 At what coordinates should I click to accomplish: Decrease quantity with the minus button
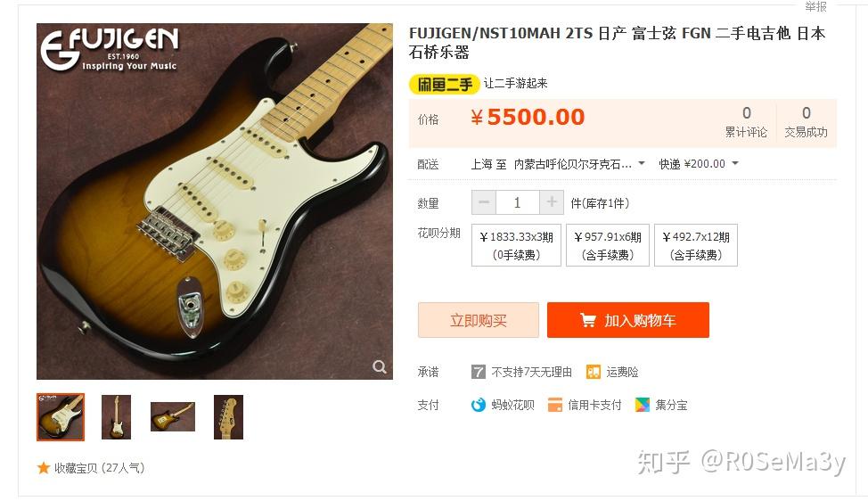coord(484,202)
